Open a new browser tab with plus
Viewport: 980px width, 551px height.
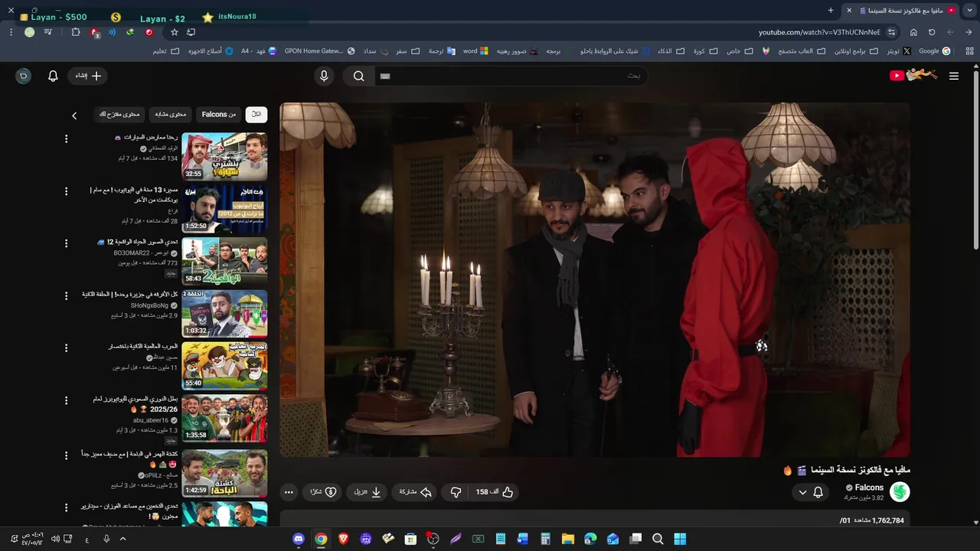pos(831,10)
